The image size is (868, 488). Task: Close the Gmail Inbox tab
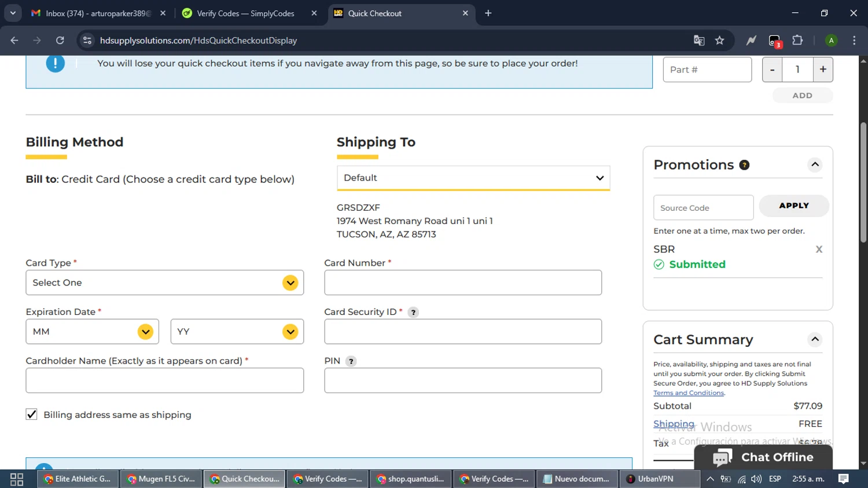pyautogui.click(x=163, y=13)
